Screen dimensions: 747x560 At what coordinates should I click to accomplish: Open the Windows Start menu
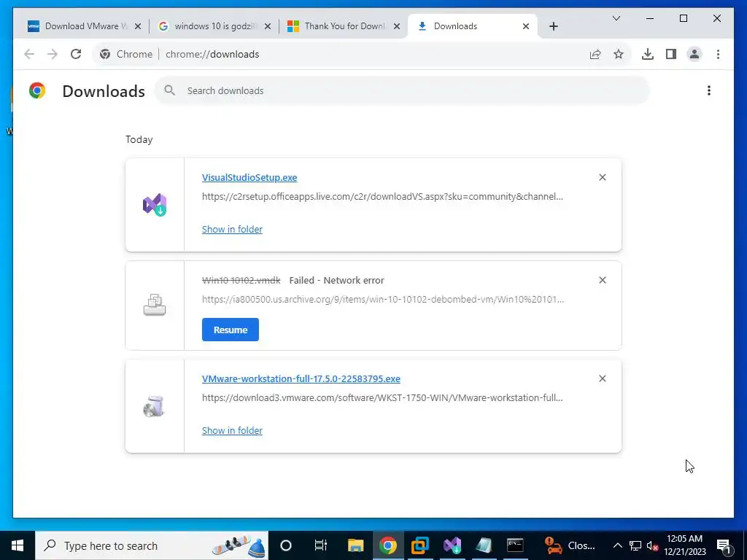coord(18,545)
